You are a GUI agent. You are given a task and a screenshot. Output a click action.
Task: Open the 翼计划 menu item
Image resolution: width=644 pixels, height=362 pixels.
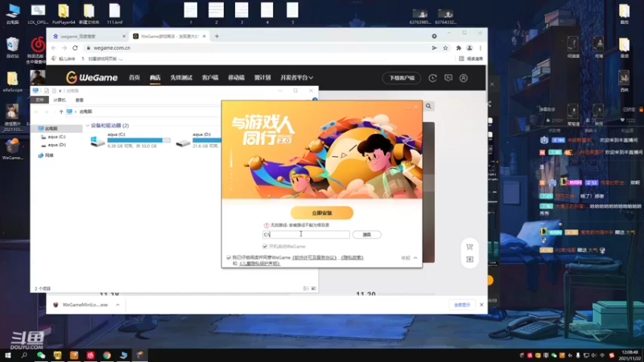pyautogui.click(x=262, y=77)
